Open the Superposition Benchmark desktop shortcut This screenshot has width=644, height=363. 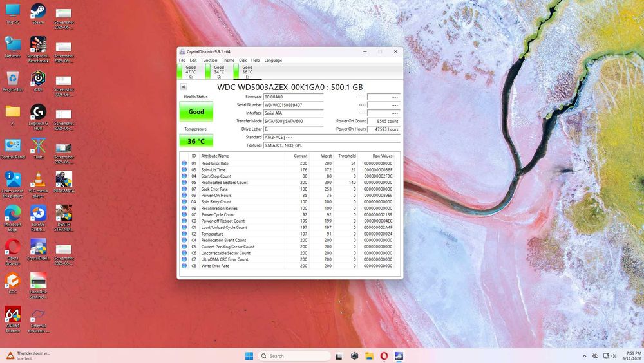coord(38,50)
